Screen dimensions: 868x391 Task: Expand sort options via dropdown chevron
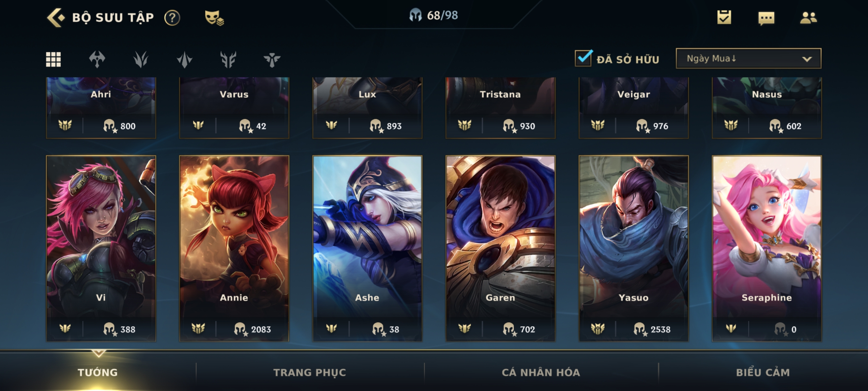807,59
